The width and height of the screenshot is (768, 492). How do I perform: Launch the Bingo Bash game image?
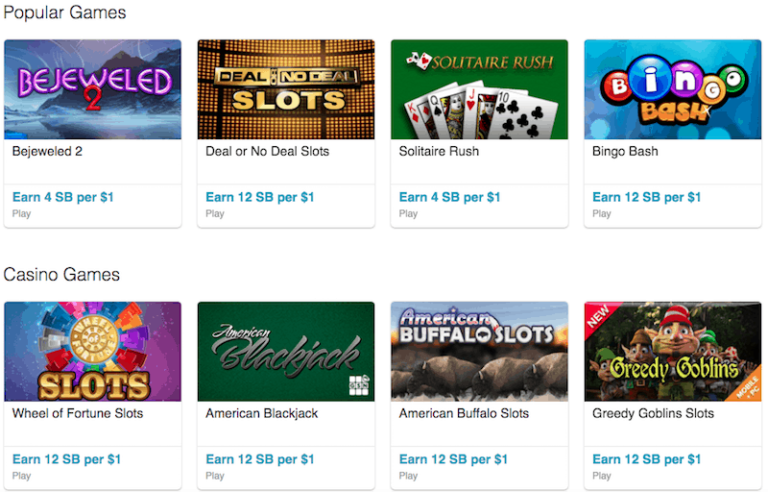tap(673, 89)
